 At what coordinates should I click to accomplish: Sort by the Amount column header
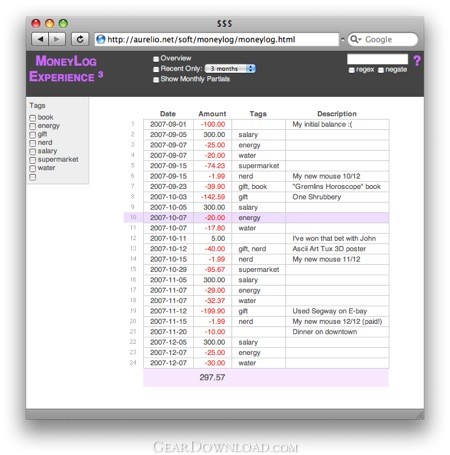click(212, 114)
